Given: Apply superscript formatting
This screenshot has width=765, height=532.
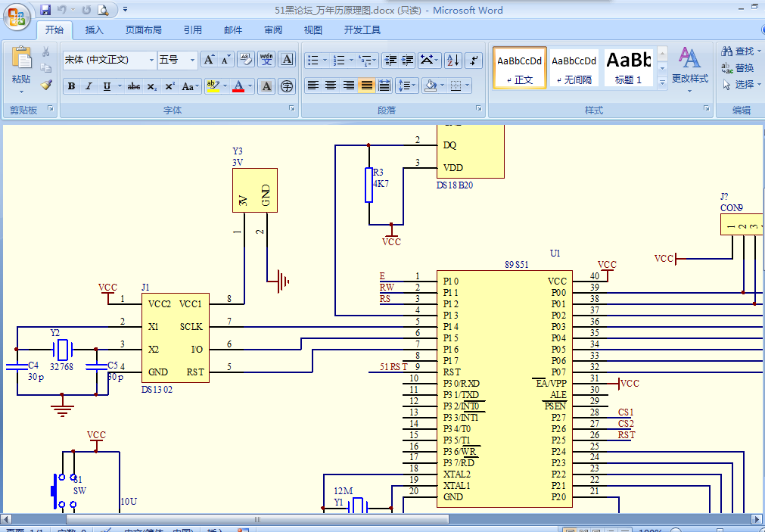Looking at the screenshot, I should pyautogui.click(x=169, y=86).
